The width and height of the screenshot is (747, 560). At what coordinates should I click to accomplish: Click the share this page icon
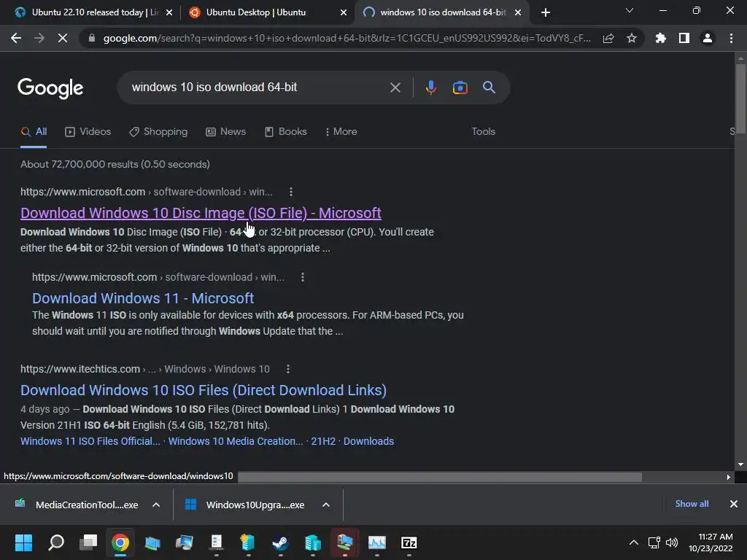click(608, 38)
